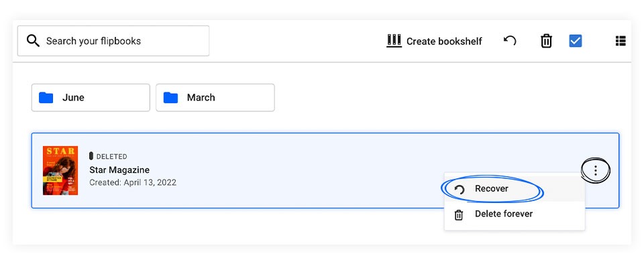Click the DELETED status badge

(x=108, y=156)
